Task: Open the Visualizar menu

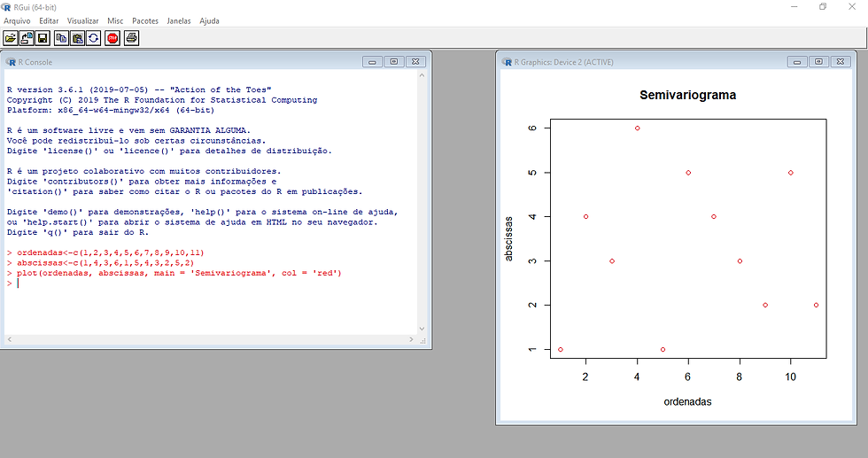Action: point(83,21)
